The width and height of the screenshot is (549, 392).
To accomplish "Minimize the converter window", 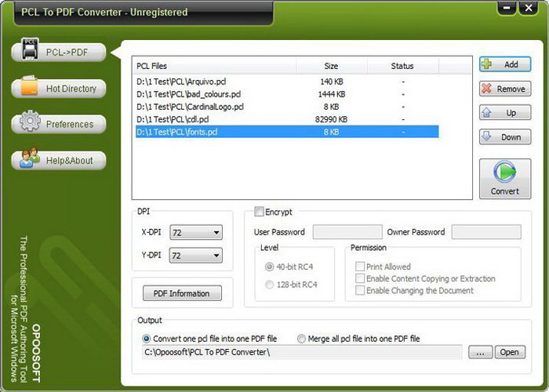I will point(507,8).
